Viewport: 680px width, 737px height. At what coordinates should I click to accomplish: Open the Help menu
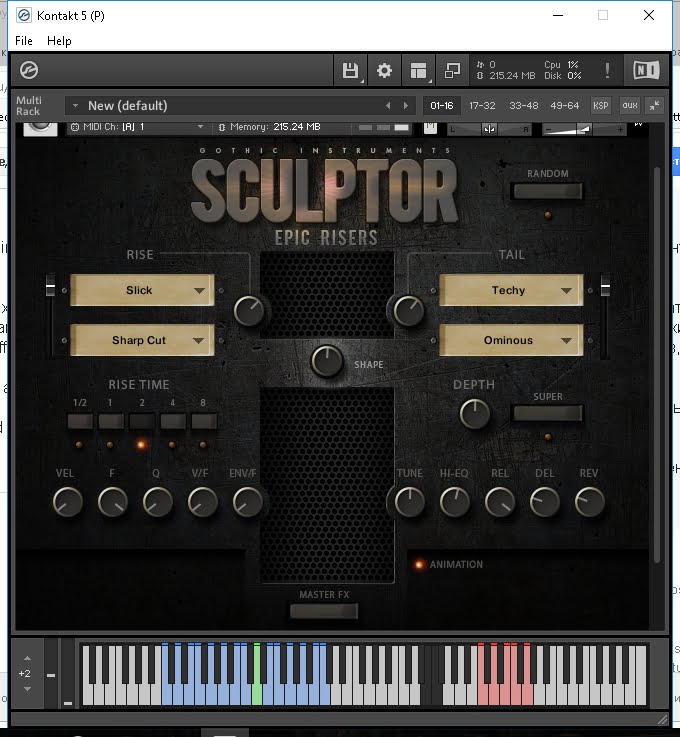coord(59,41)
